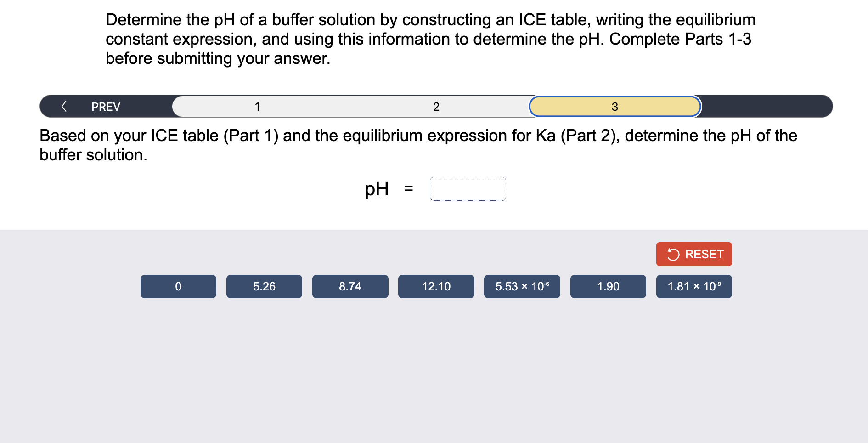
Task: Select the answer tile 5.26
Action: pyautogui.click(x=264, y=286)
